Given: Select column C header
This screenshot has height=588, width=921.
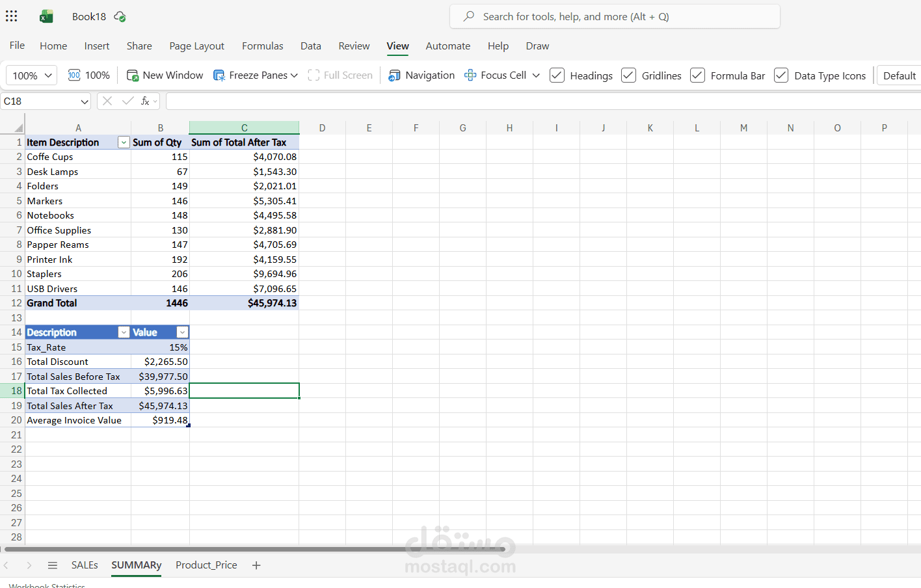Looking at the screenshot, I should [x=245, y=128].
